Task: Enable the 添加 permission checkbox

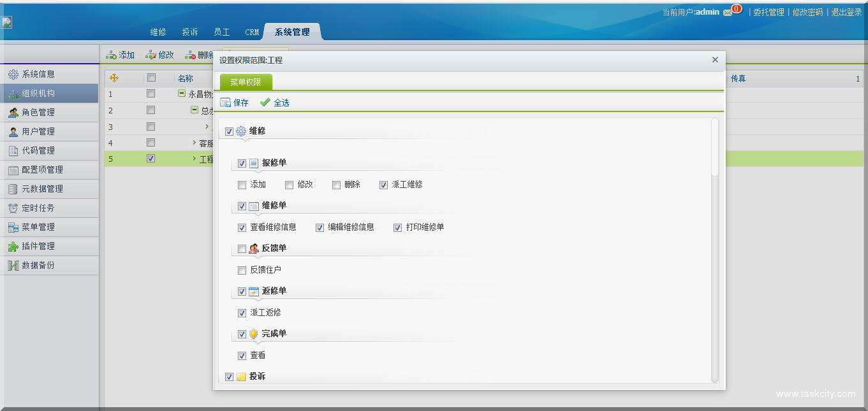Action: click(242, 185)
